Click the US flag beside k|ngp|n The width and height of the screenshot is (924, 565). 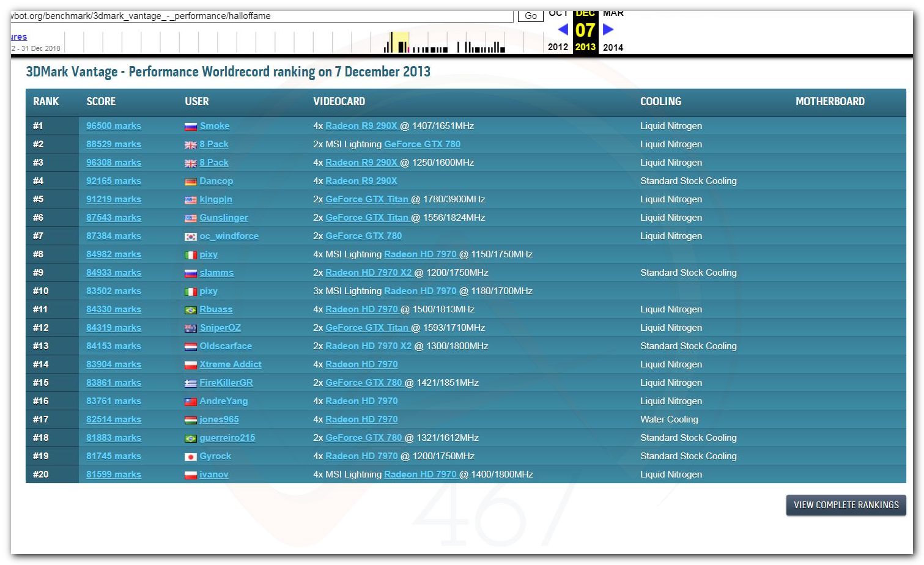coord(191,200)
